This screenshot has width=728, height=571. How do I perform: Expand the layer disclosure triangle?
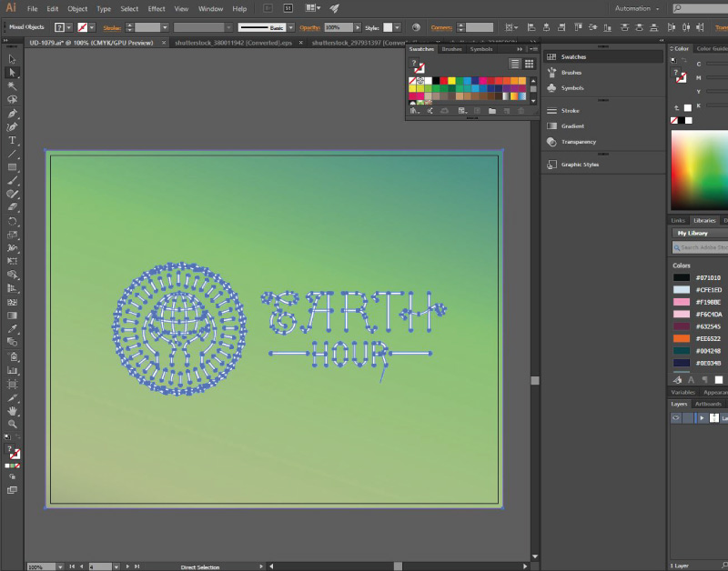702,418
